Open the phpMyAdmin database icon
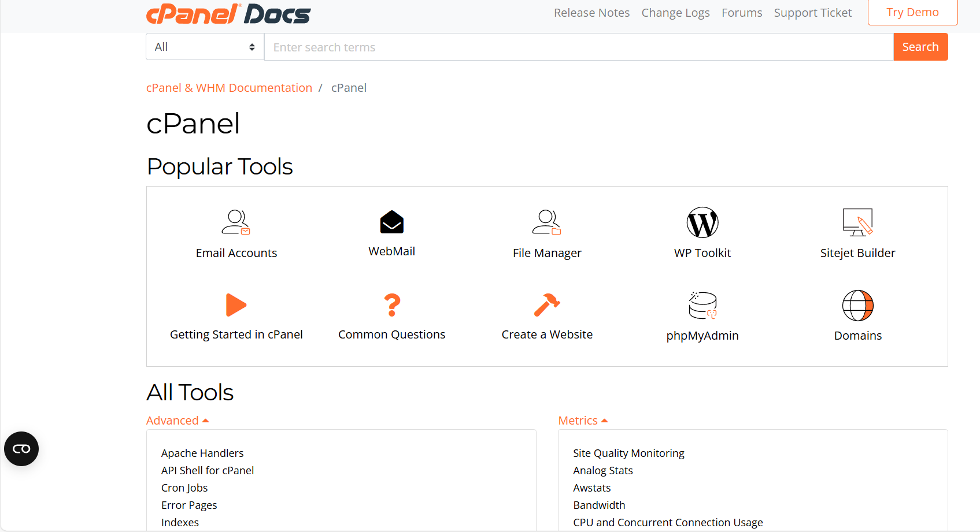 pyautogui.click(x=702, y=306)
